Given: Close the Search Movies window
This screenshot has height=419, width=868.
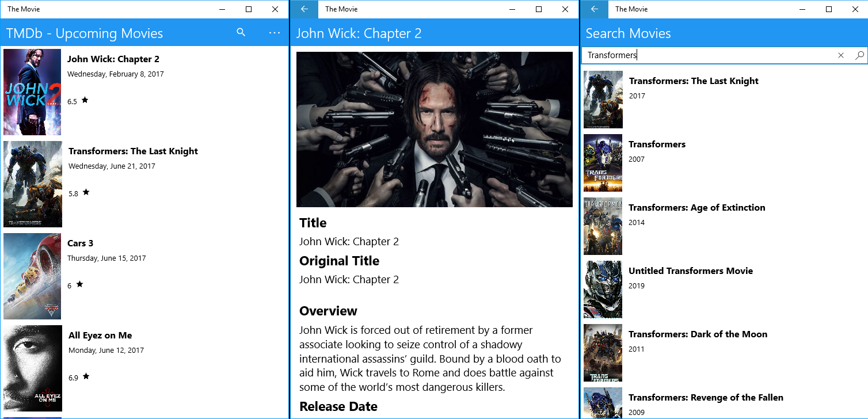Looking at the screenshot, I should 855,9.
